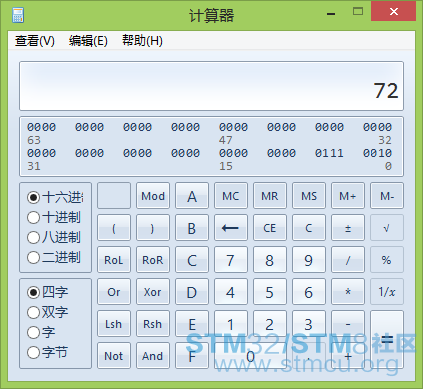The width and height of the screenshot is (423, 389).
Task: Click the hex digit C key beside RoR
Action: [192, 260]
